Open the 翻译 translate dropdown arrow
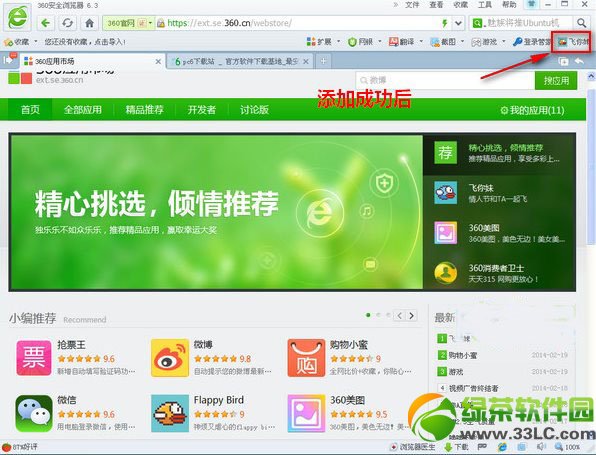This screenshot has width=596, height=455. [421, 42]
